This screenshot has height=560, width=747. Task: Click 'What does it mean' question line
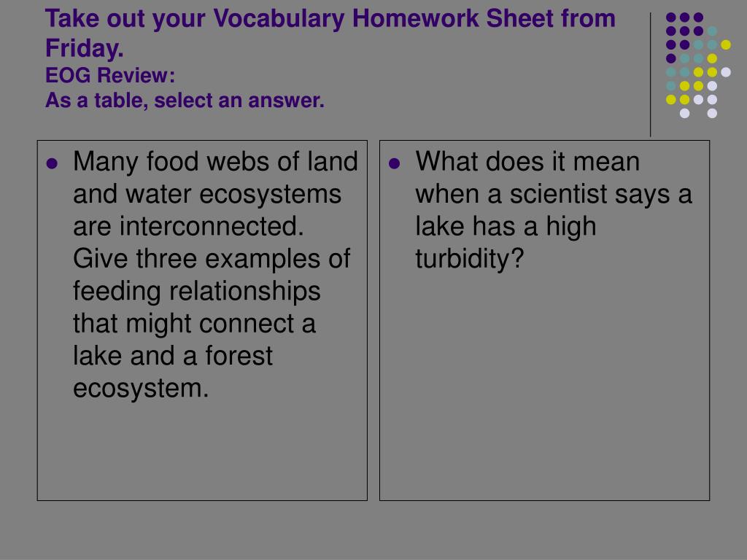tap(527, 161)
